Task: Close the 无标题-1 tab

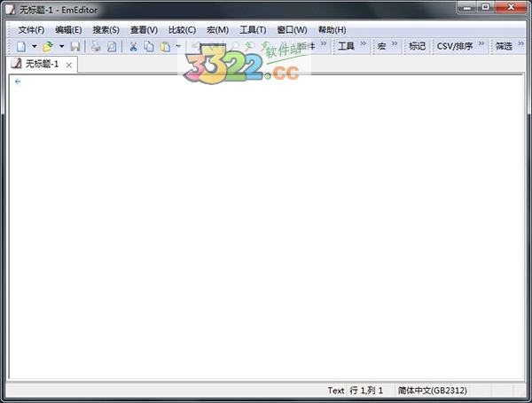Action: point(69,65)
